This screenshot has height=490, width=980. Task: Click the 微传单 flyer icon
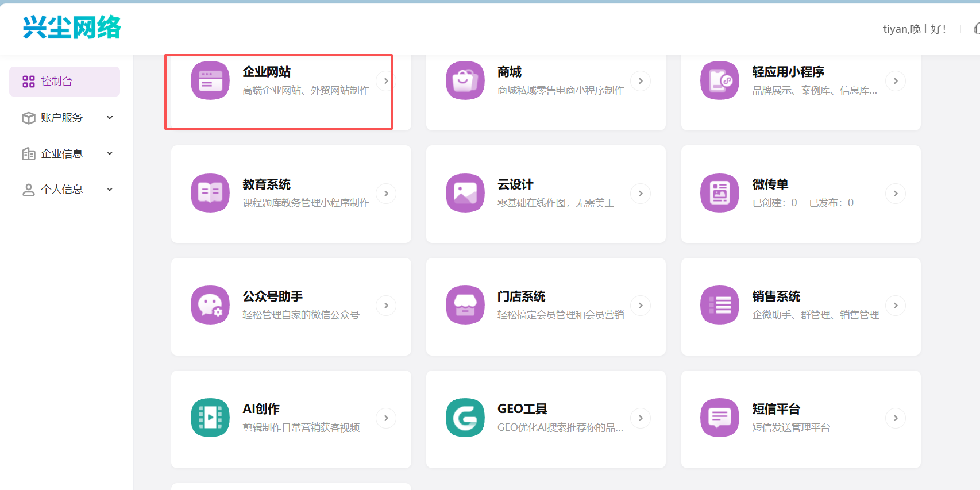[x=720, y=193]
